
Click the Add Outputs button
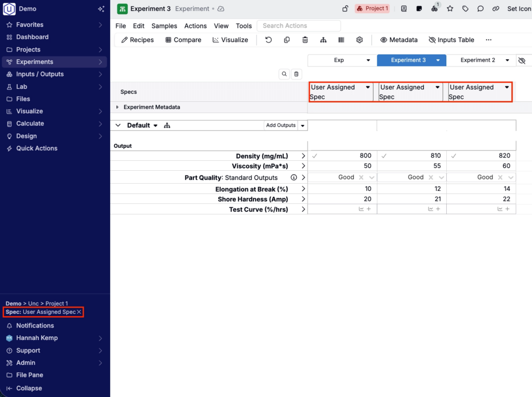[281, 126]
